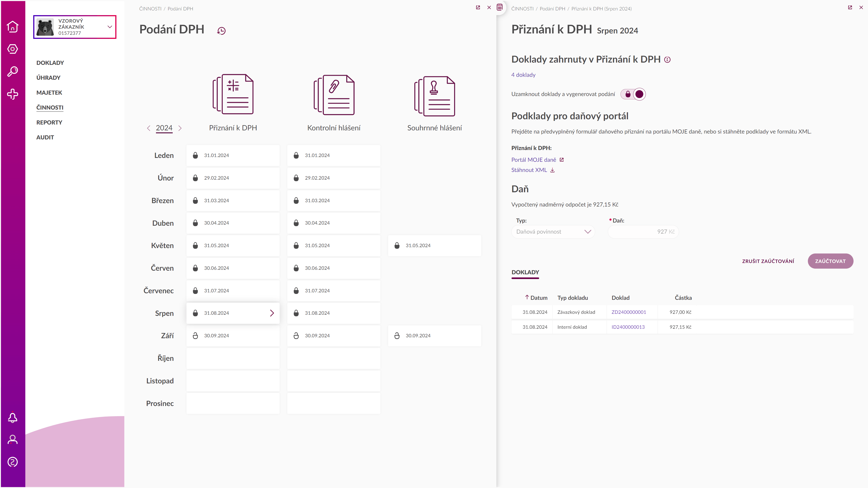Select the DOKLADY tab in detail panel
868x488 pixels.
[525, 272]
